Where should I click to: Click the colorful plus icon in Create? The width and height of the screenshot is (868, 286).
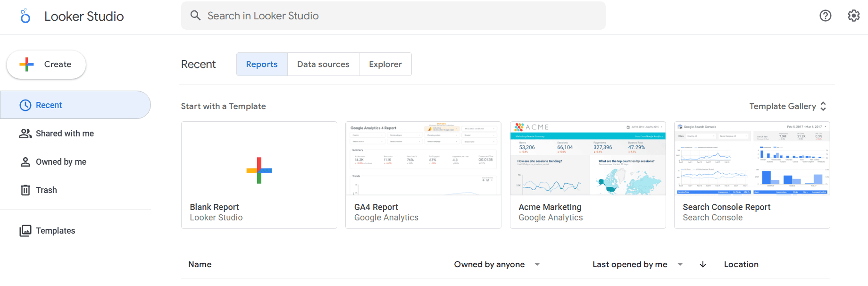(x=27, y=64)
